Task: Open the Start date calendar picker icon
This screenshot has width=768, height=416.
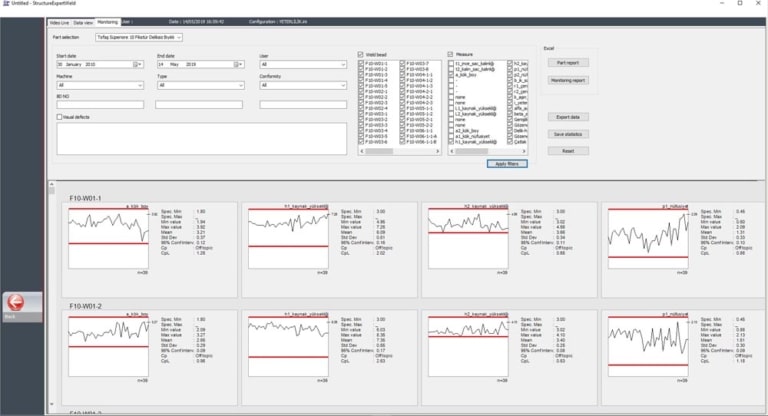Action: (138, 64)
